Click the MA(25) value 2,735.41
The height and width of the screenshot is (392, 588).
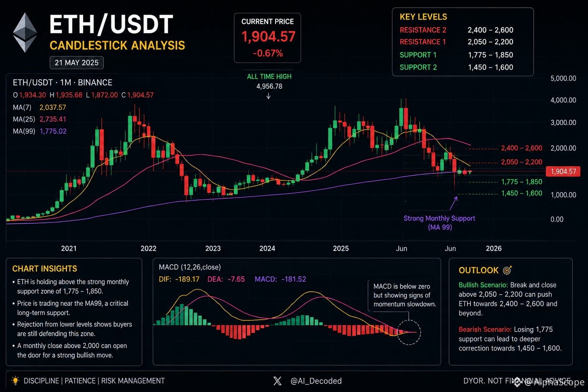53,119
